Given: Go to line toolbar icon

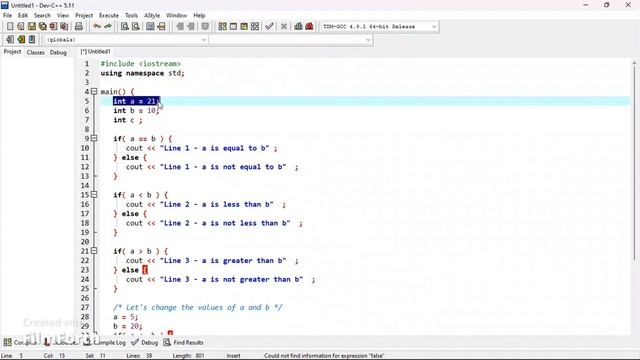Looking at the screenshot, I should point(161,27).
